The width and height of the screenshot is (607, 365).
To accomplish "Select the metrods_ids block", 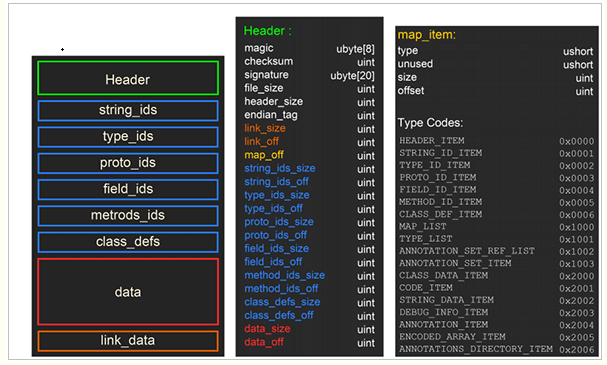I will (128, 216).
